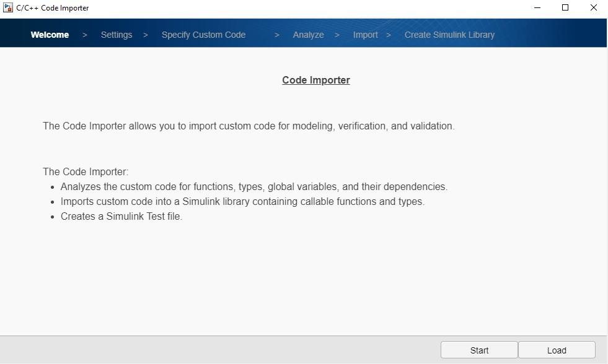
Task: Click the arrow between Welcome and Settings
Action: point(85,35)
